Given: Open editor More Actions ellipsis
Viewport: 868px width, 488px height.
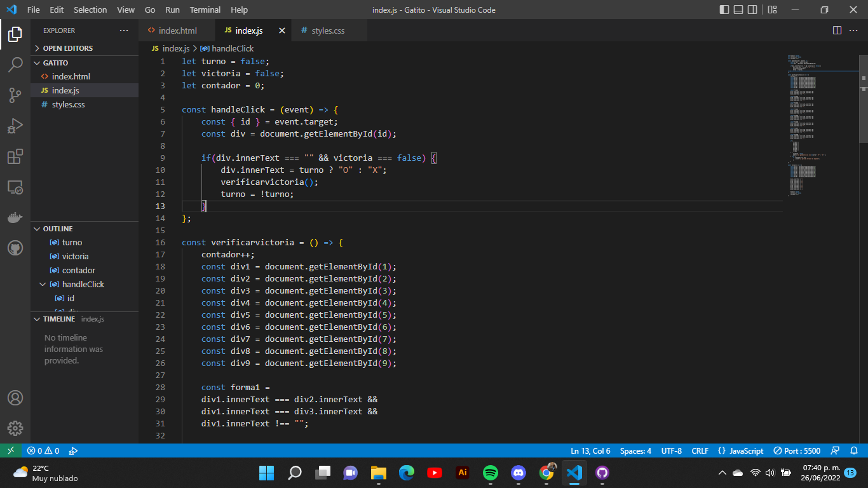Looking at the screenshot, I should 853,30.
